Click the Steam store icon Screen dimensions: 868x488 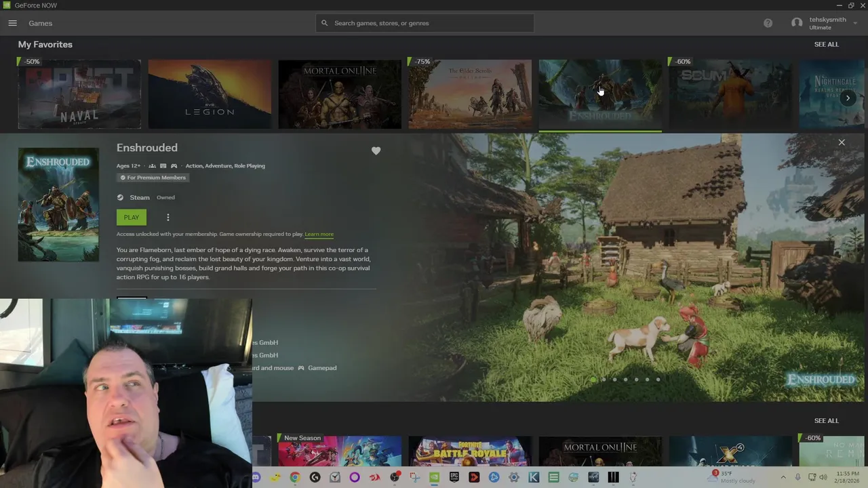tap(120, 198)
